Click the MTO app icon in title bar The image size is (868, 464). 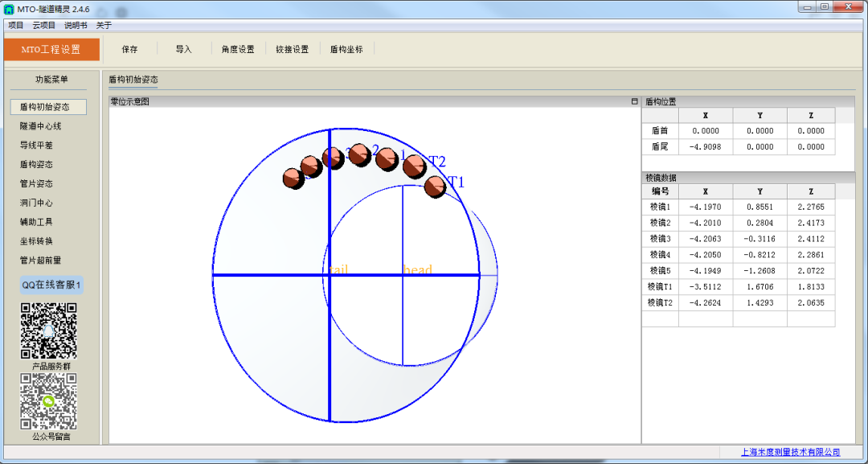9,8
